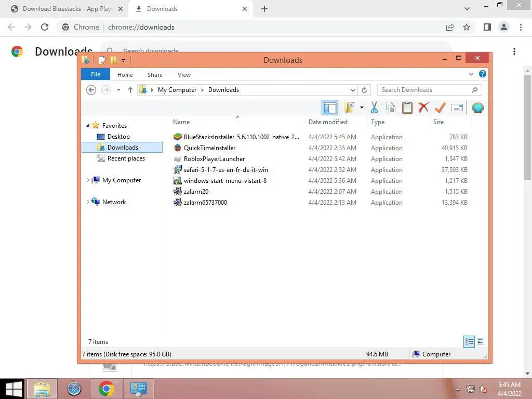The height and width of the screenshot is (399, 532).
Task: Collapse the Favorites tree section
Action: pos(88,125)
